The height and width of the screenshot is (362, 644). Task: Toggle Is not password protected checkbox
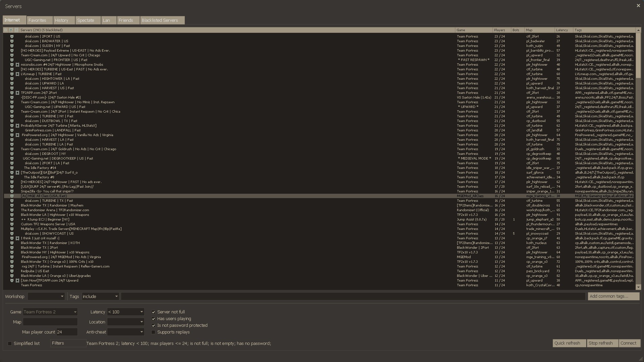(x=154, y=325)
